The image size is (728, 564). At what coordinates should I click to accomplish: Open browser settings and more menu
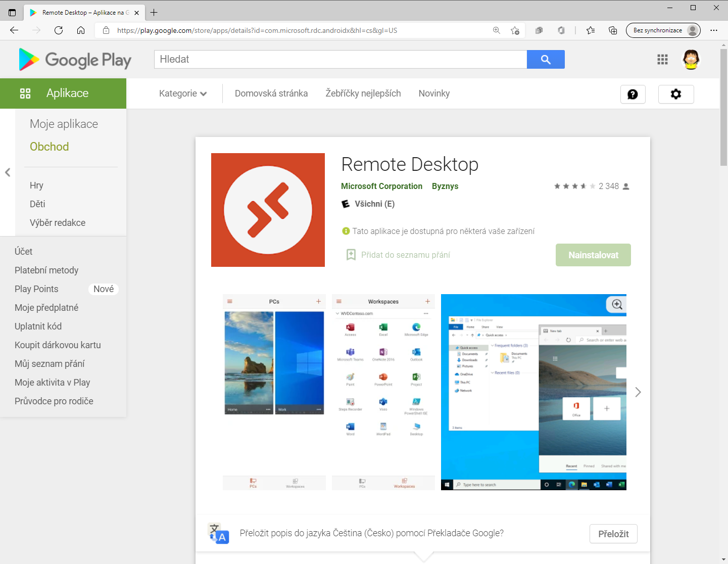(x=714, y=30)
